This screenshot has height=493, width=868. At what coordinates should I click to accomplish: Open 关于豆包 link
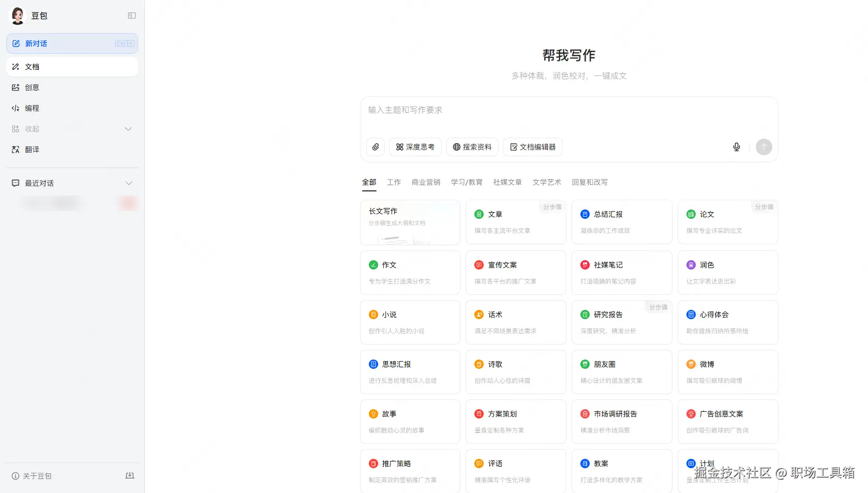(x=32, y=476)
